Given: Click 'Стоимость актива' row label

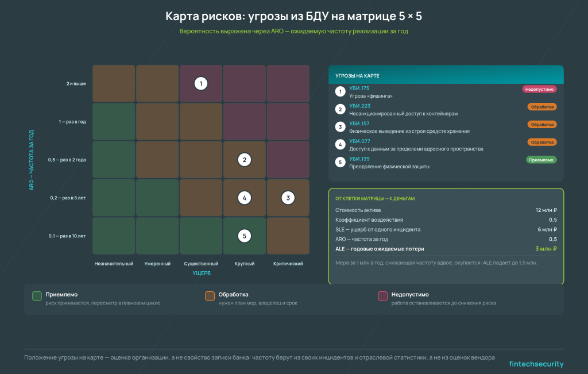Looking at the screenshot, I should pyautogui.click(x=358, y=210).
